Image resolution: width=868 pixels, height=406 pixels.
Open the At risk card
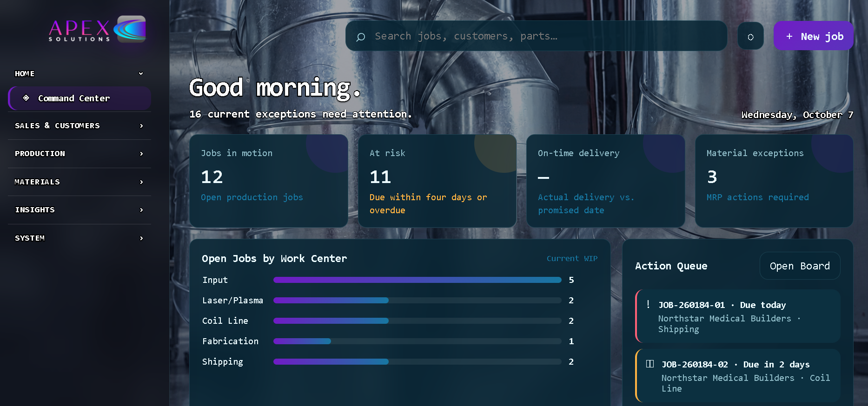437,181
